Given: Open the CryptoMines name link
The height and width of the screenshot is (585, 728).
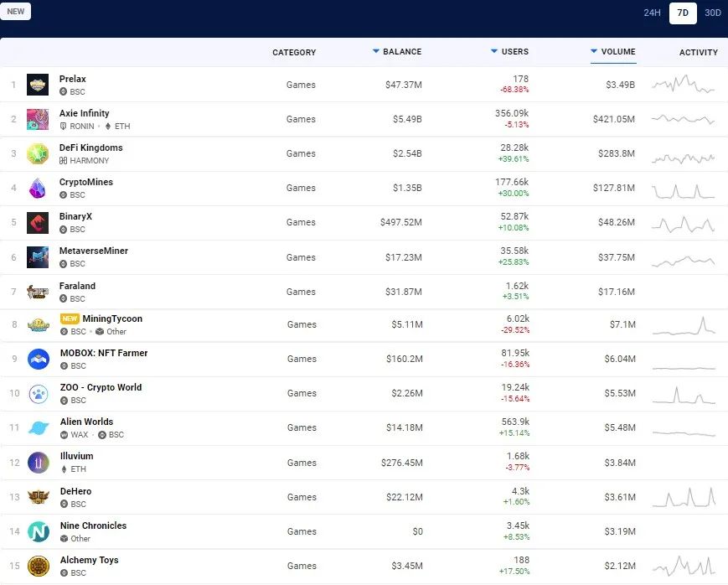Looking at the screenshot, I should tap(86, 182).
